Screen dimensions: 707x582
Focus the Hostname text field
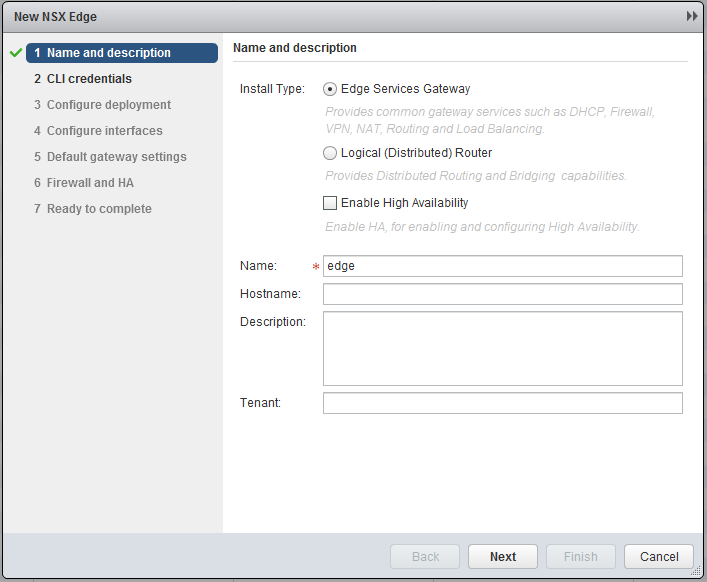(x=502, y=294)
